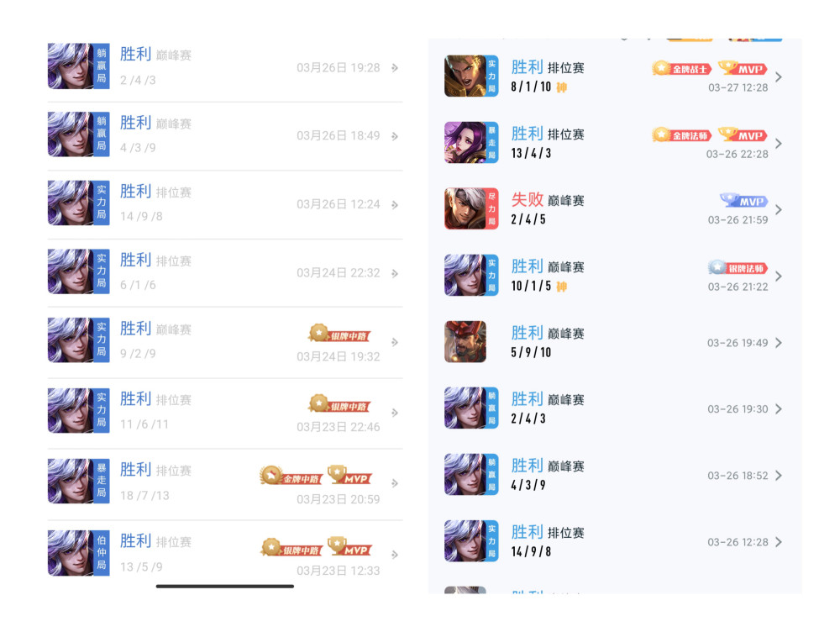
Task: Click the MVP trophy badge on the 13/5/9 match
Action: click(349, 547)
